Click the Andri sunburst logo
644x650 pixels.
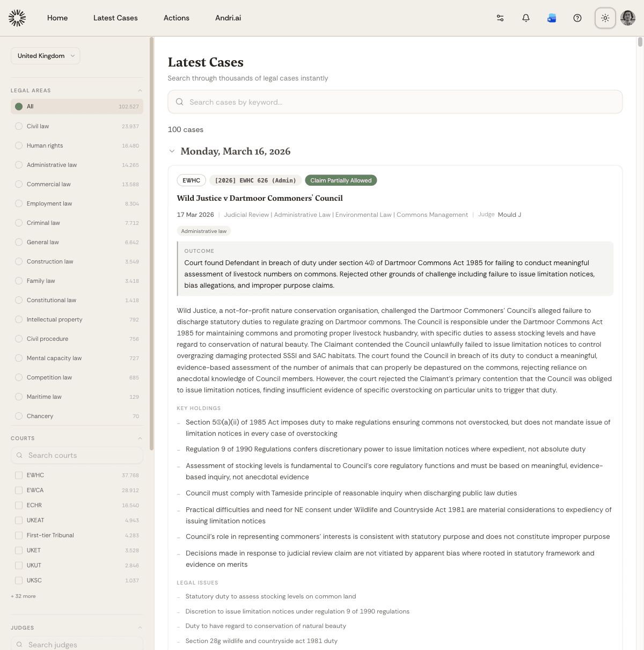[17, 18]
